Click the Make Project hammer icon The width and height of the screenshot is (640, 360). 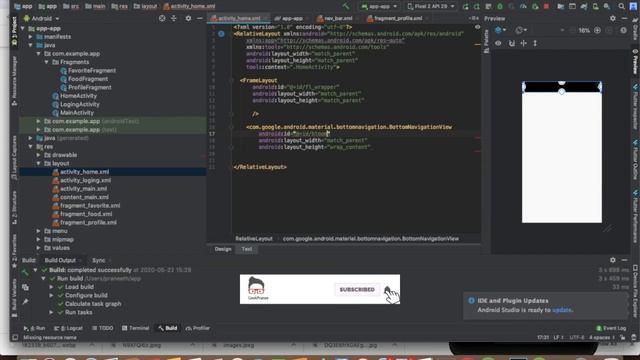tap(346, 6)
